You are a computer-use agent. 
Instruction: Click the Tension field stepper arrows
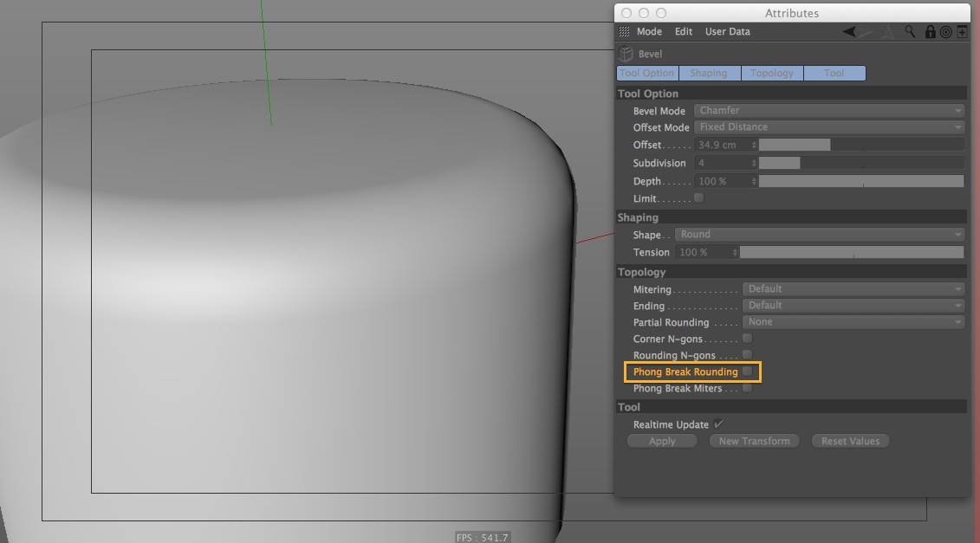coord(735,252)
